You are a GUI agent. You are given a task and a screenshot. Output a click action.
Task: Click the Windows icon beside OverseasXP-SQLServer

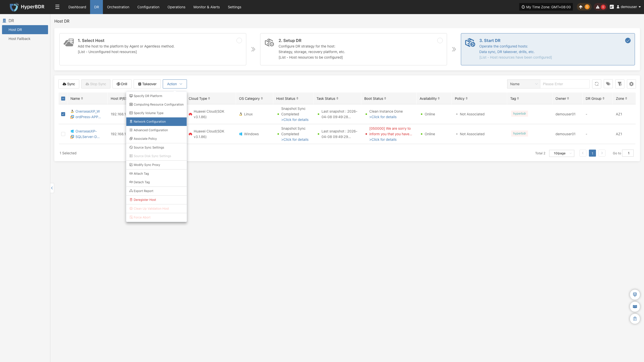pos(72,131)
